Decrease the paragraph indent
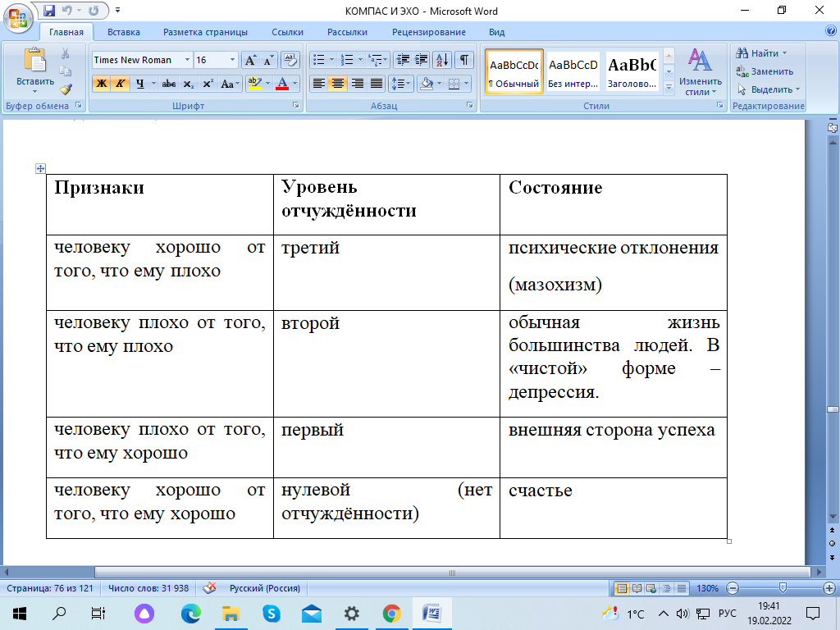Screen dimensions: 840x630 click(403, 60)
